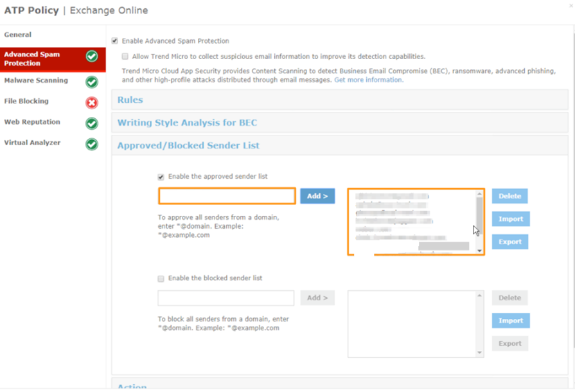Screen dimensions: 575x392
Task: Click scroll-down arrow of blocked sender list
Action: 479,352
